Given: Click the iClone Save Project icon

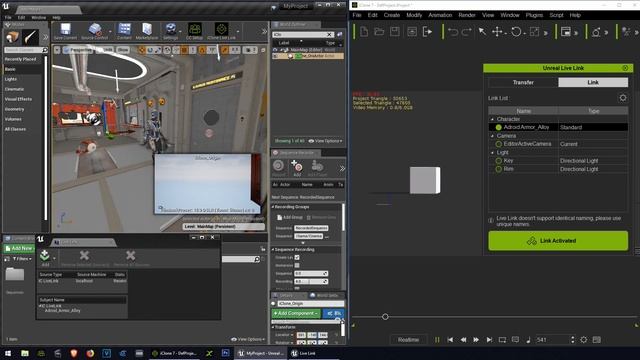Looking at the screenshot, I should 395,32.
